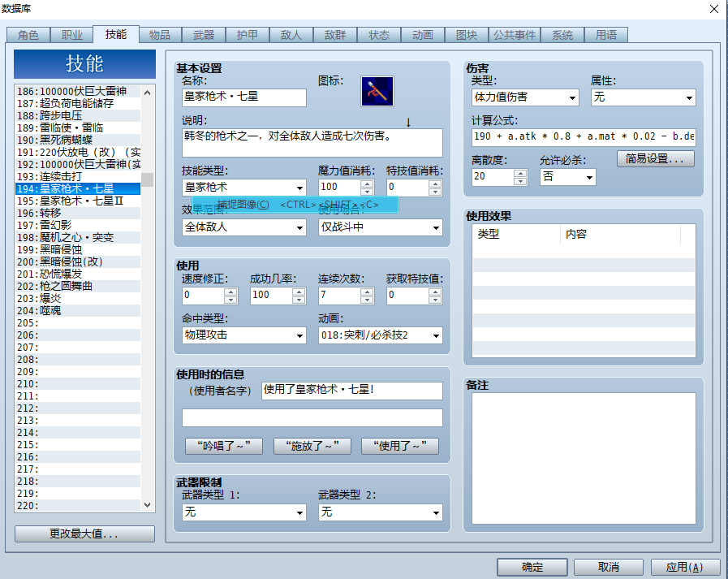This screenshot has width=728, height=579.
Task: Click the 应用(A) button
Action: click(684, 568)
